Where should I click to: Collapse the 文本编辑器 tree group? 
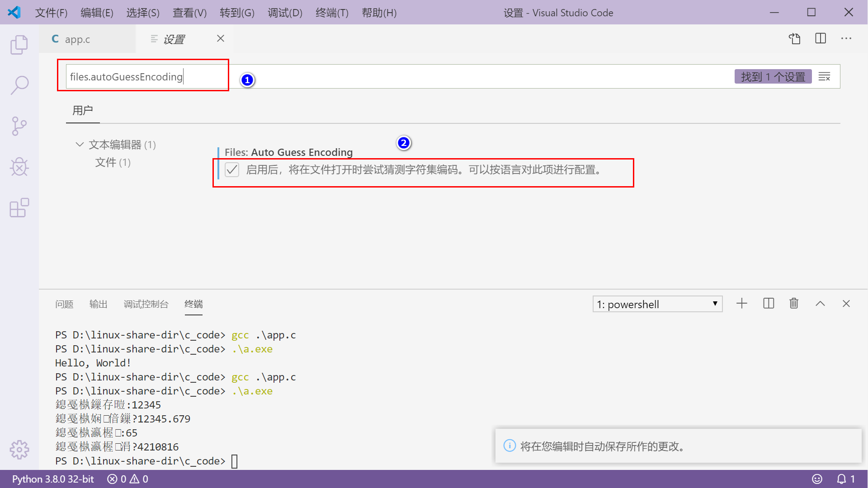[x=80, y=145]
